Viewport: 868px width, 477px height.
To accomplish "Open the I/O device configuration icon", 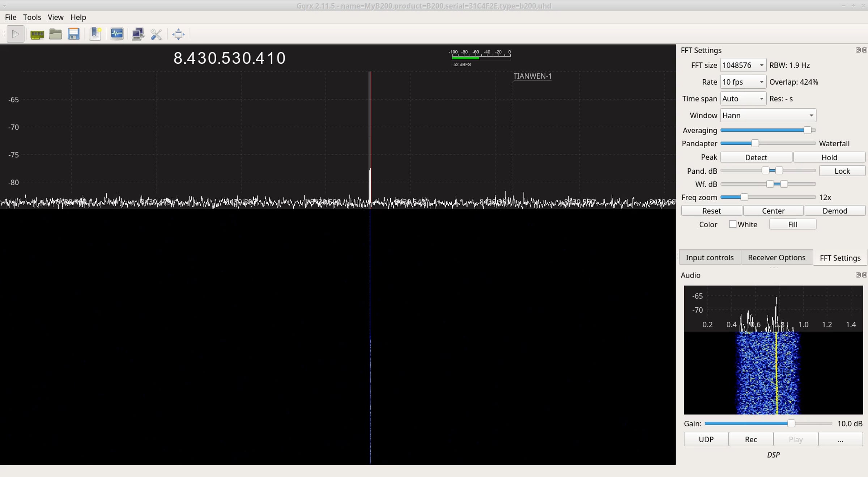I will (37, 34).
